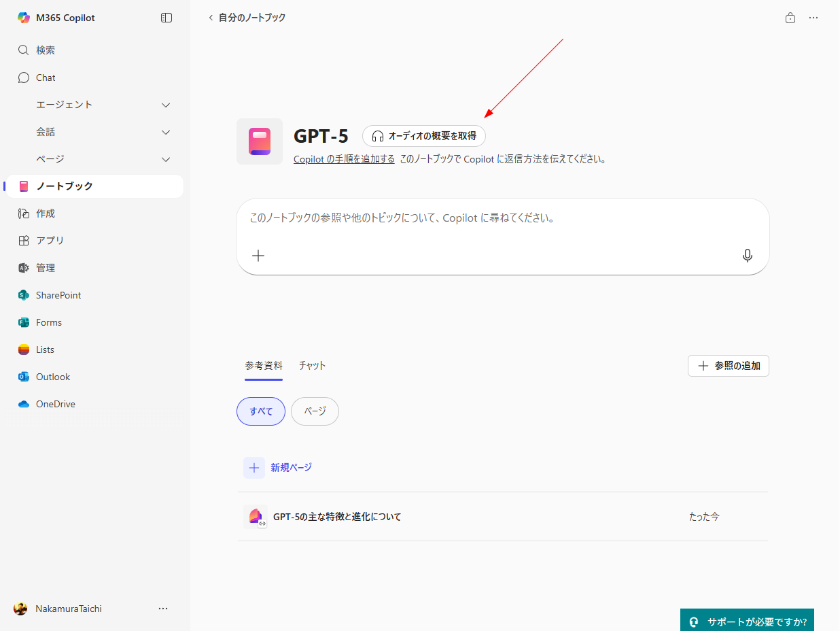Open GPT-5の主な特徴と進化について page
This screenshot has width=840, height=631.
pyautogui.click(x=337, y=517)
